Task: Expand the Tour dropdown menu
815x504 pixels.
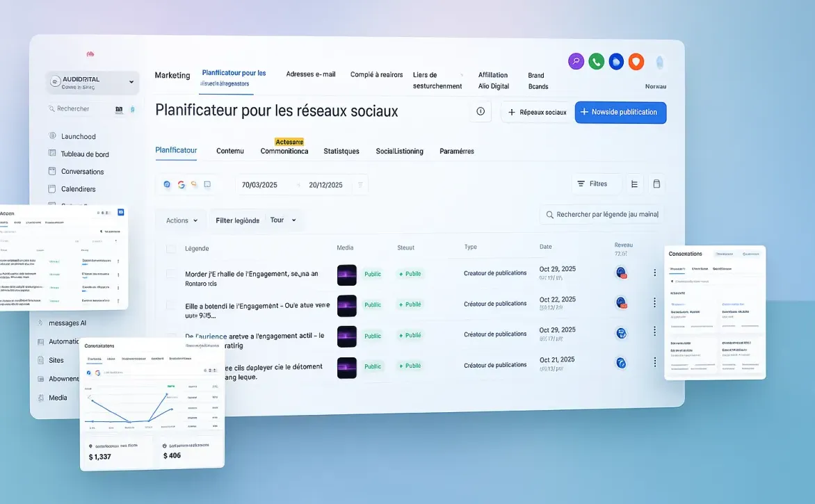Action: (282, 220)
